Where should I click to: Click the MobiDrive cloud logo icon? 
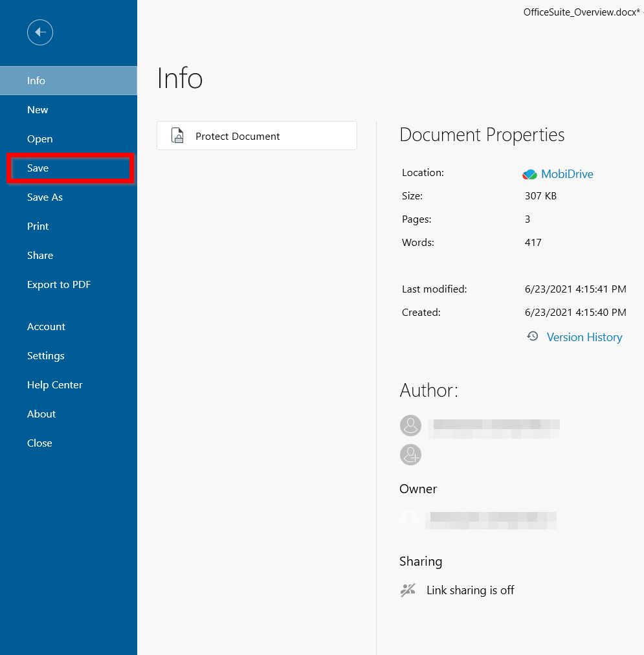click(529, 174)
